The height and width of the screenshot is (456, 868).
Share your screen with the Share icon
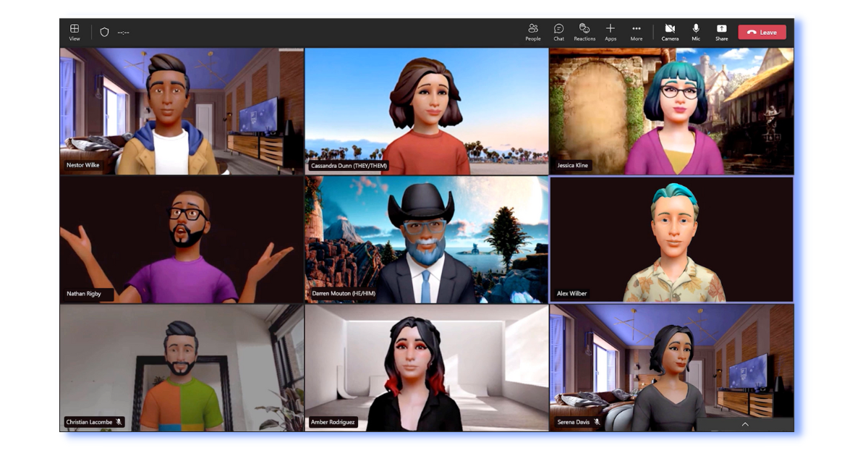(x=720, y=30)
